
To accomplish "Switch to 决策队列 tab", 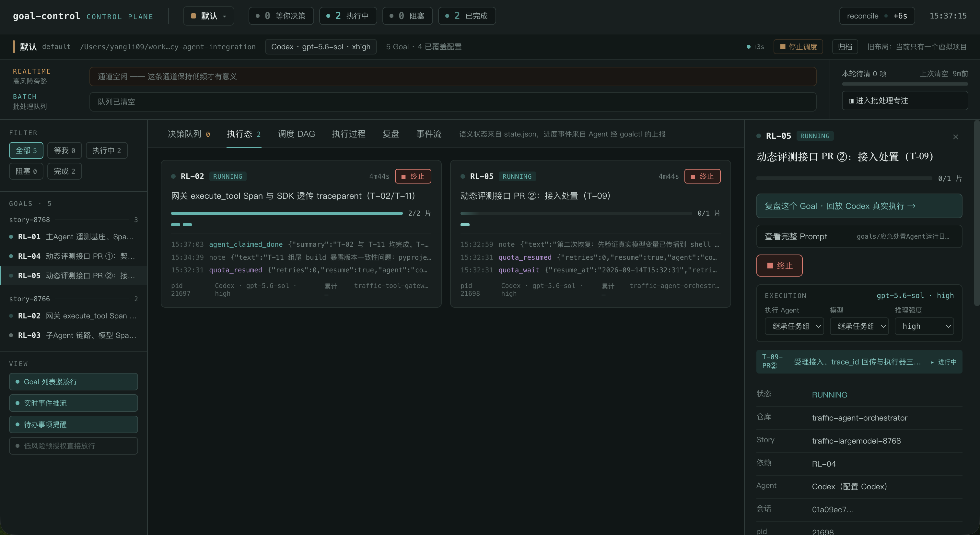I will (x=189, y=134).
